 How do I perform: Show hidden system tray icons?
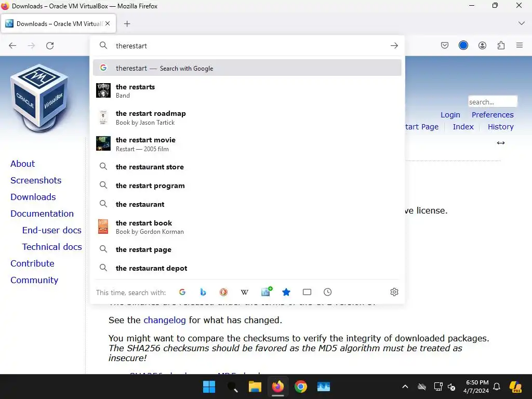point(405,387)
